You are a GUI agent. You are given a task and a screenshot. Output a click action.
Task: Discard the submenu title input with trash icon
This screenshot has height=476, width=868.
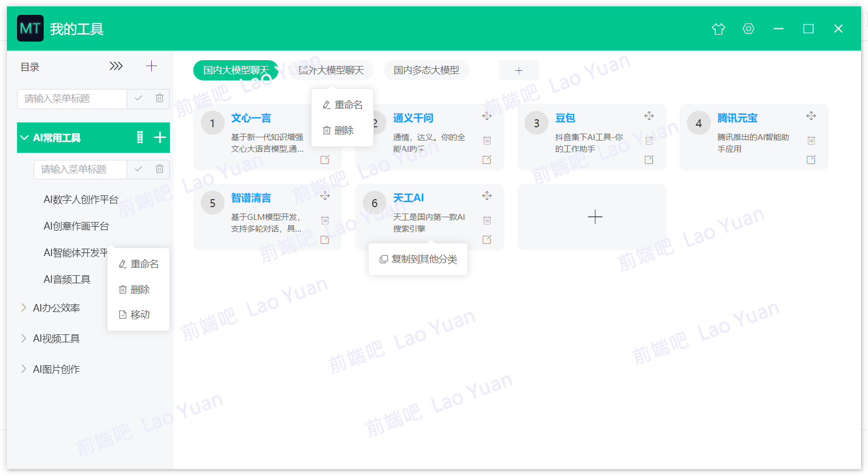159,169
